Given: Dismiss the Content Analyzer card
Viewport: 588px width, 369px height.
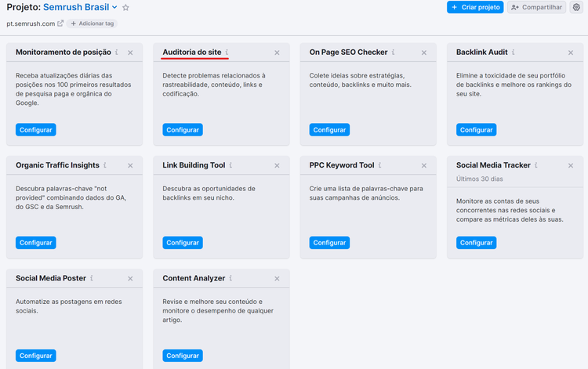Looking at the screenshot, I should pos(277,279).
